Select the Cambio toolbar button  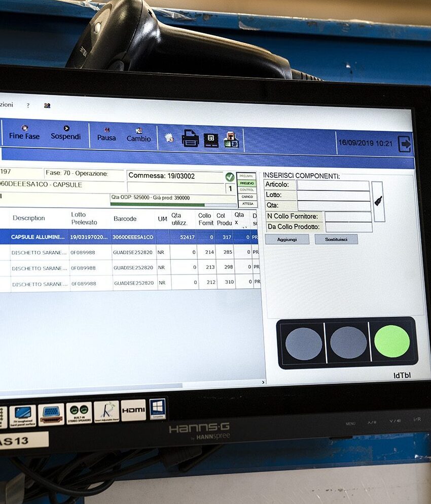pos(138,135)
